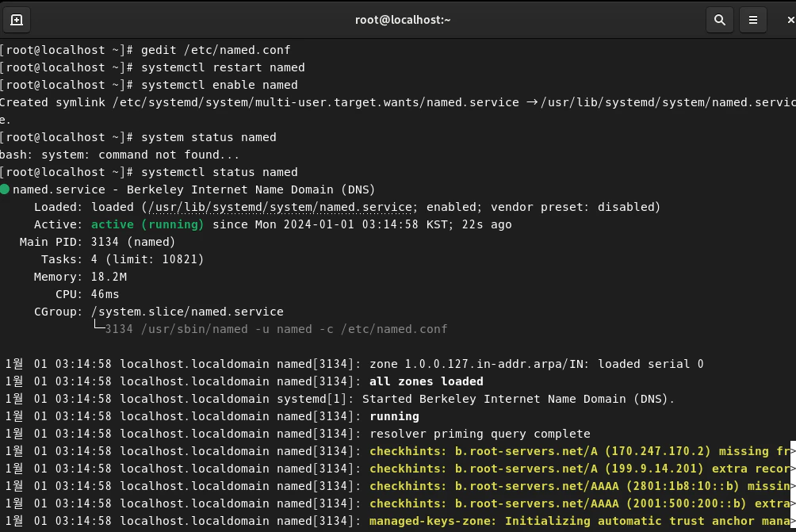Click the checkhints 170.247.170.2 missing warning
796x532 pixels.
[x=580, y=451]
